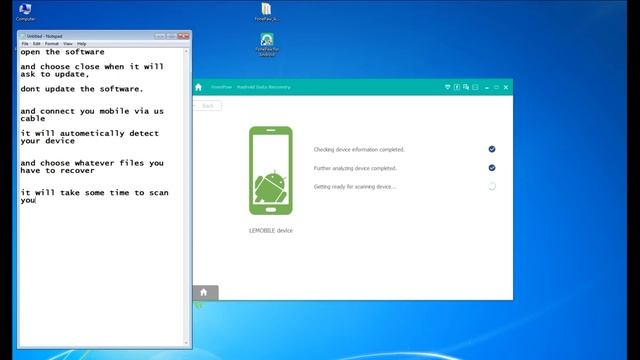Open the feedback chat icon in FonePaw
Image resolution: width=640 pixels, height=360 pixels.
pyautogui.click(x=466, y=87)
